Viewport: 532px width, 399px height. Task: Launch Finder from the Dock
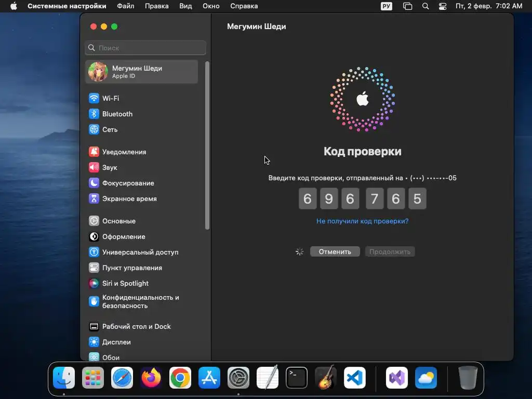(64, 378)
